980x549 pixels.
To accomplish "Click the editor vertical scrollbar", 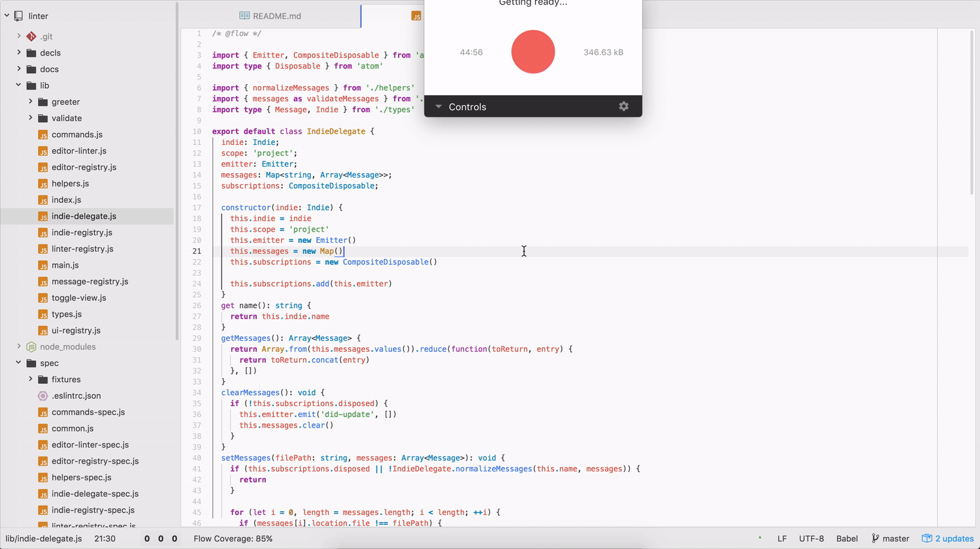I will point(972,112).
